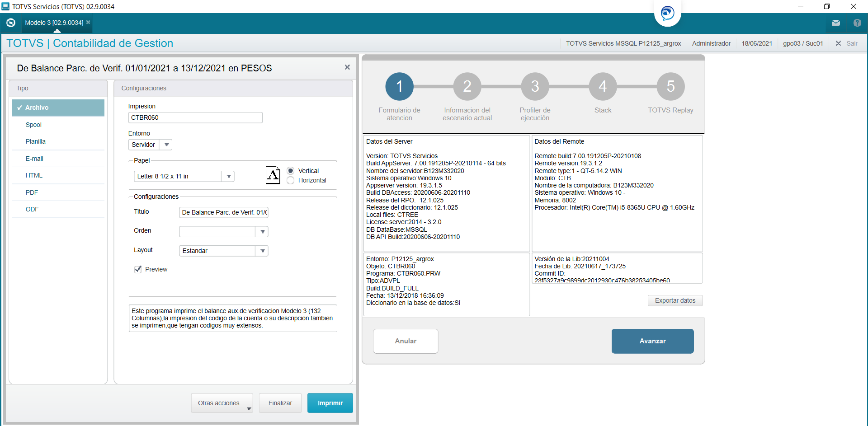Click the Imprimir button

pos(330,403)
